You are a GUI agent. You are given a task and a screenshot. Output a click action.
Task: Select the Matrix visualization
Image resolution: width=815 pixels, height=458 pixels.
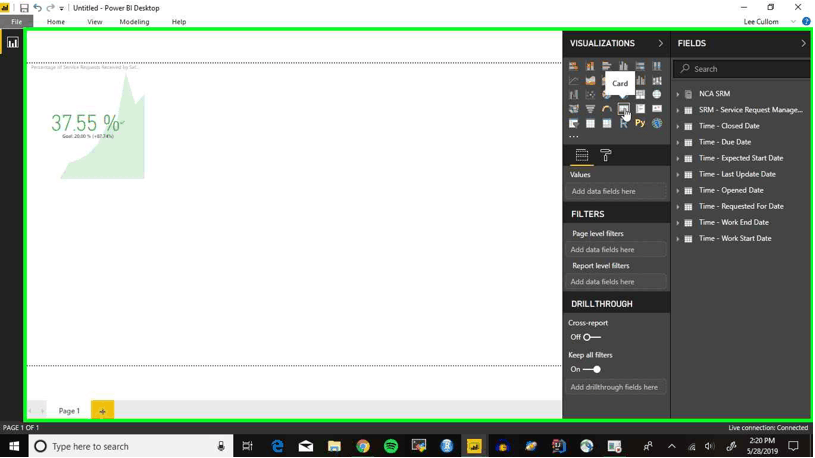point(607,124)
